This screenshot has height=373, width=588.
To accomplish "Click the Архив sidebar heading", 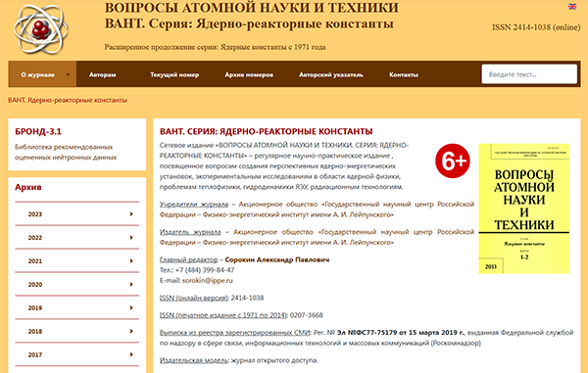I will (28, 187).
